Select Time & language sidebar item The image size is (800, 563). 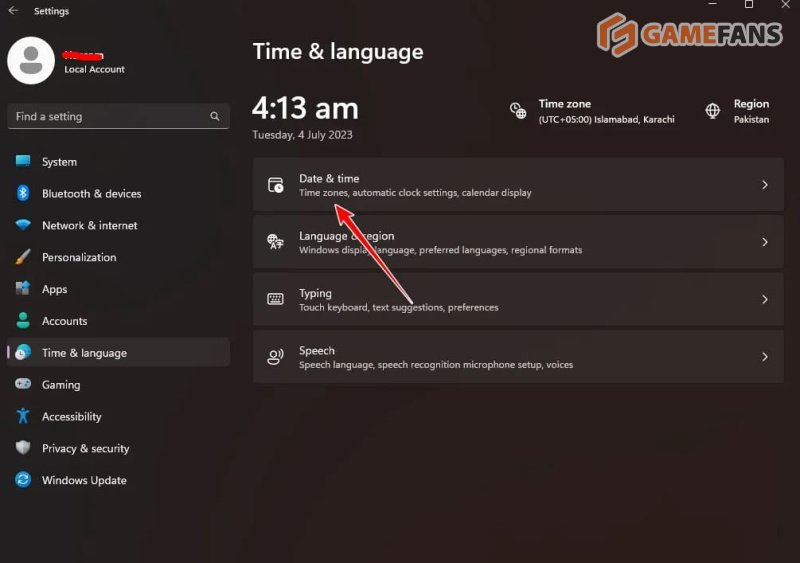(x=84, y=353)
